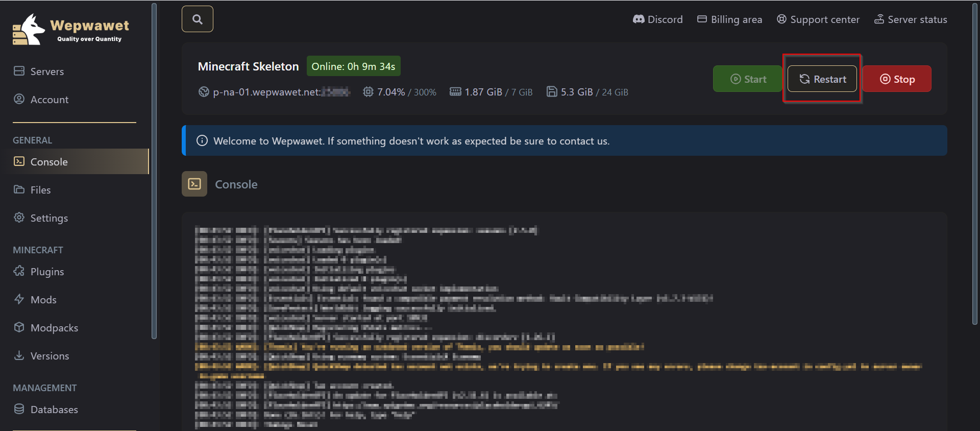Screen dimensions: 980x431
Task: Click the MANAGEMENT sidebar section label
Action: pyautogui.click(x=44, y=388)
